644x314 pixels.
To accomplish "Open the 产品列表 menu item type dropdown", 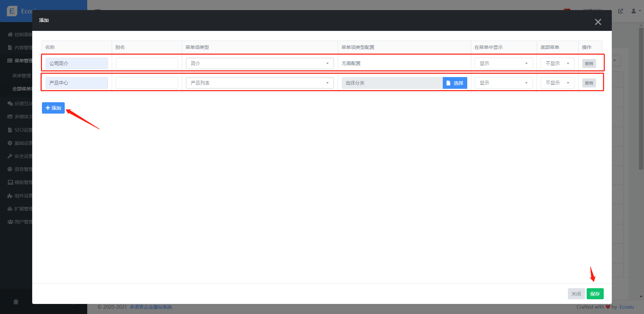I will click(x=260, y=83).
